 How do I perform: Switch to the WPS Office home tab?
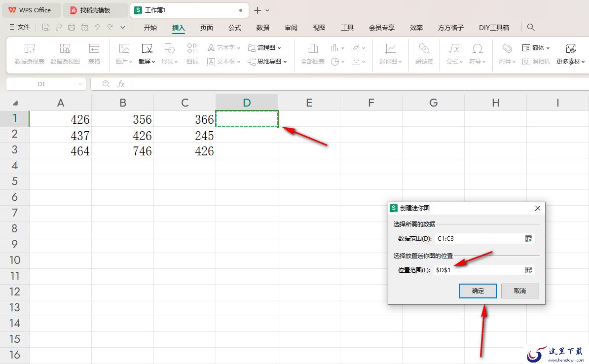tap(32, 10)
